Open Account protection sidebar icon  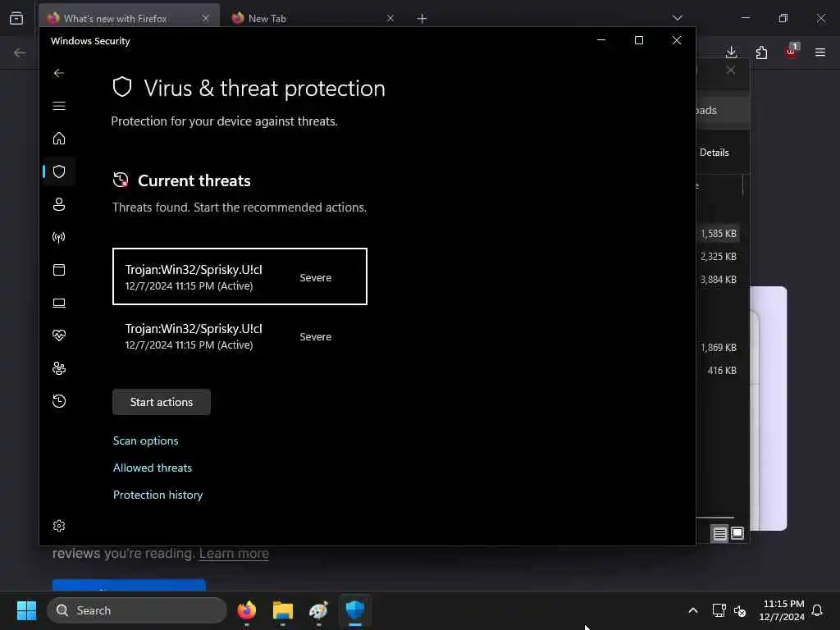pyautogui.click(x=59, y=204)
